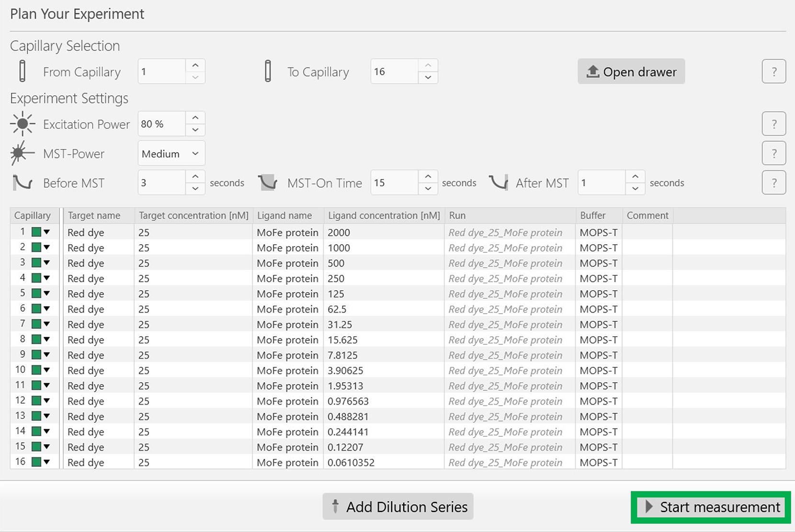Image resolution: width=795 pixels, height=532 pixels.
Task: Click the Target name column header
Action: tap(99, 215)
